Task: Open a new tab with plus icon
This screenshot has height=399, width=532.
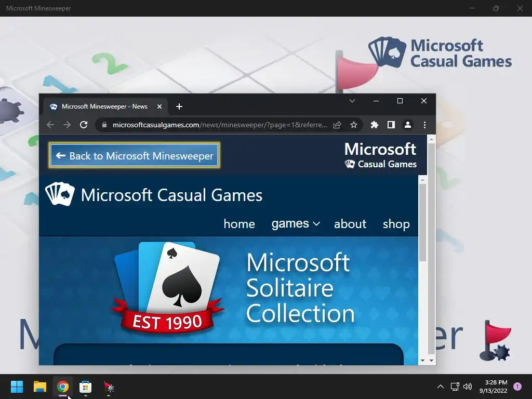Action: (x=179, y=107)
